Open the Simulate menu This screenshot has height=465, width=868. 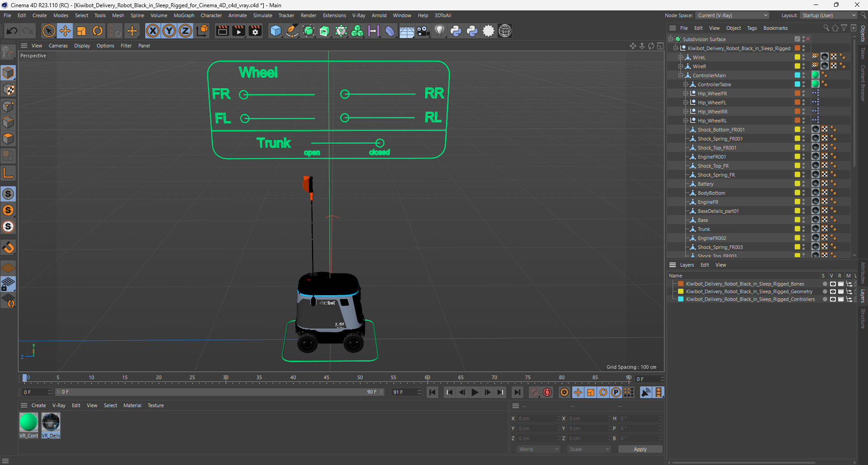coord(262,15)
